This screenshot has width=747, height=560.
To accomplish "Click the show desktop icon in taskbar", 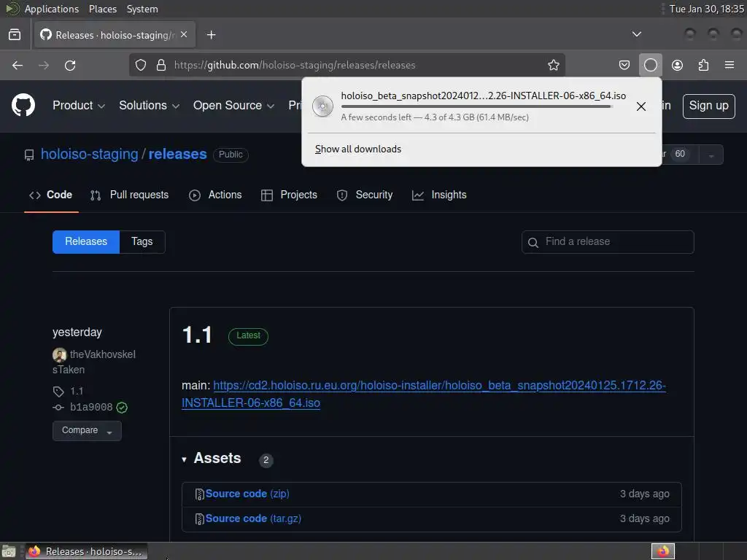I will pyautogui.click(x=9, y=551).
